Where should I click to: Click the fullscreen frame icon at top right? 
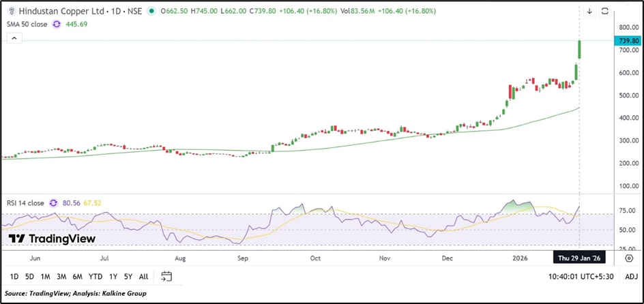click(x=604, y=11)
